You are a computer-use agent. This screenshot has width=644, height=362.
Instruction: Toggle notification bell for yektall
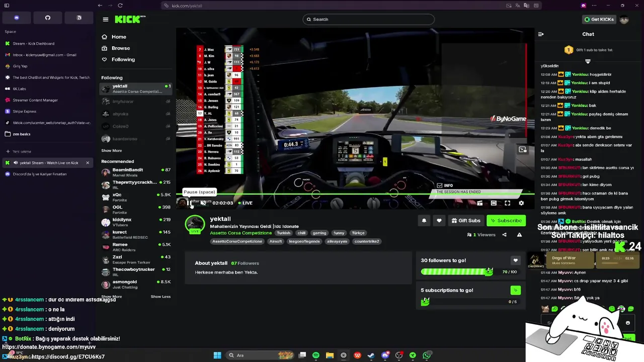coord(424,220)
